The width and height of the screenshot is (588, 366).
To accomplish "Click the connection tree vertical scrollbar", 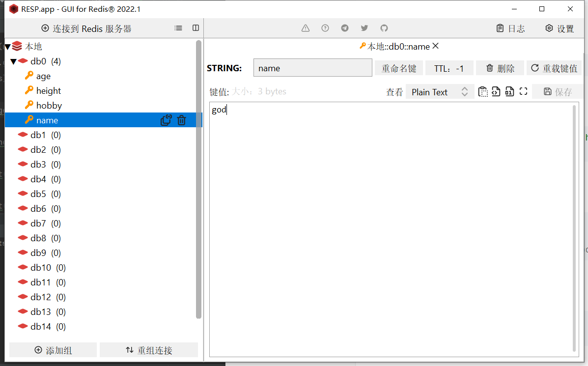I will point(199,180).
